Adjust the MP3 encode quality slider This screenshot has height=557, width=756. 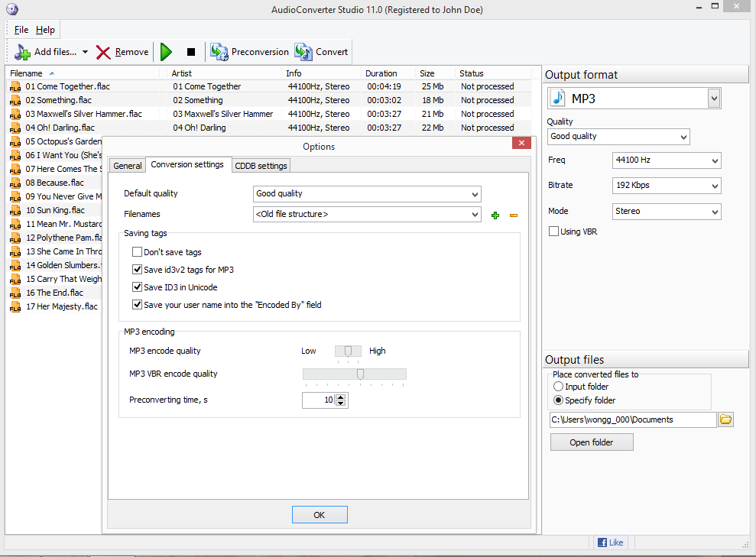(x=348, y=351)
